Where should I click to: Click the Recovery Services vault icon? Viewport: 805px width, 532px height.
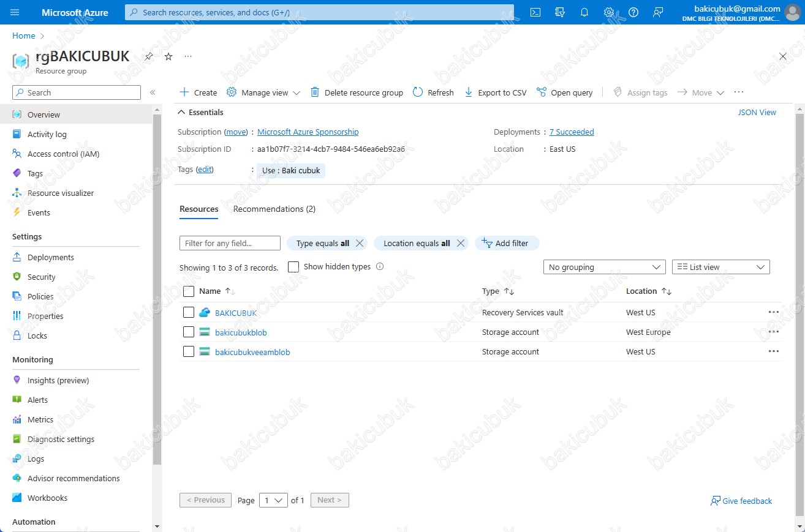205,312
